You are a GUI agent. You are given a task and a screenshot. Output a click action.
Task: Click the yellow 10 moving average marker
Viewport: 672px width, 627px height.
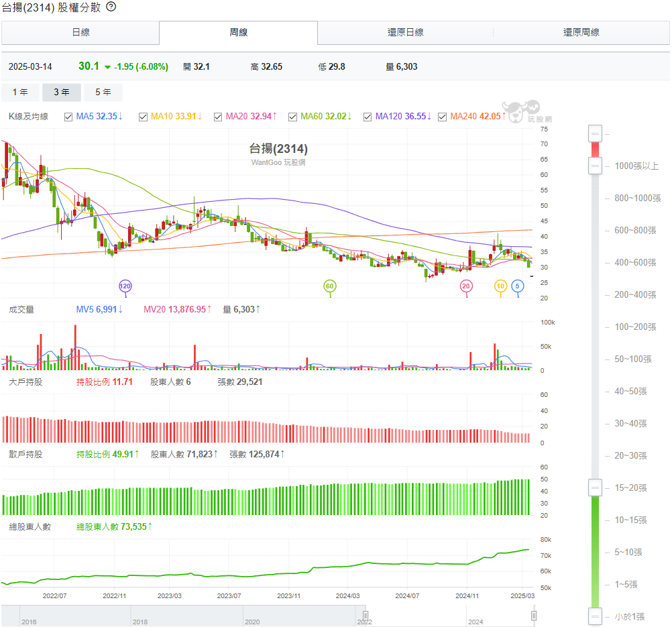500,286
